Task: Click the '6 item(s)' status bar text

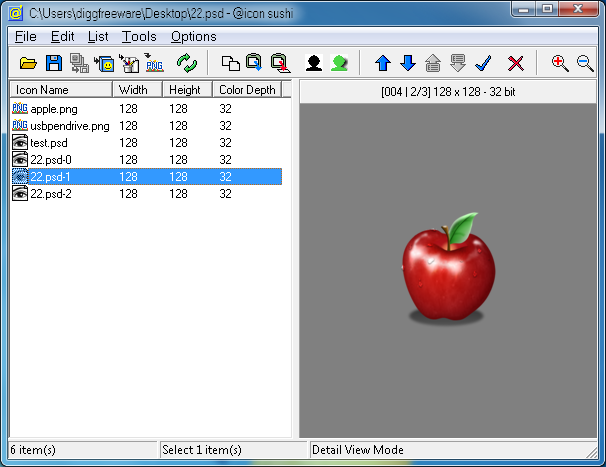Action: click(33, 450)
